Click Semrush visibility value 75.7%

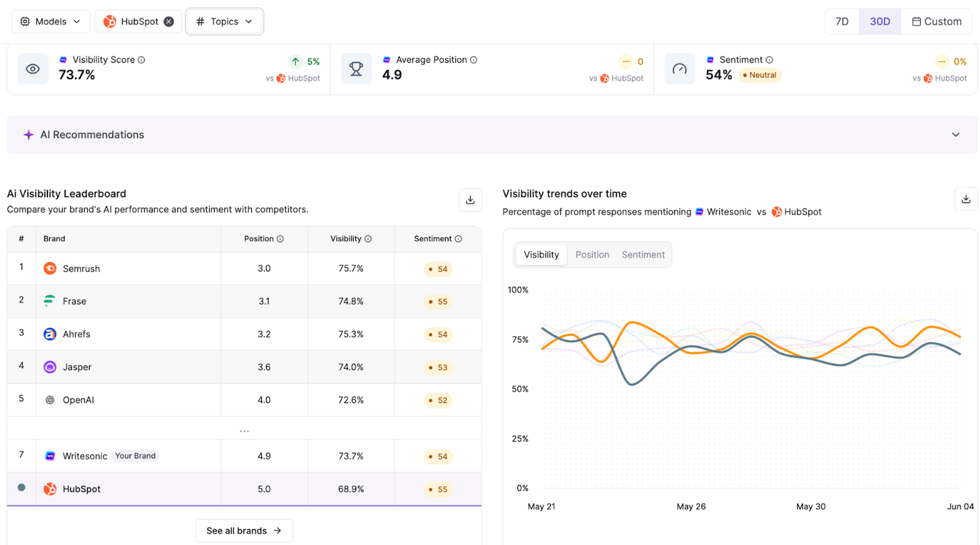point(351,268)
